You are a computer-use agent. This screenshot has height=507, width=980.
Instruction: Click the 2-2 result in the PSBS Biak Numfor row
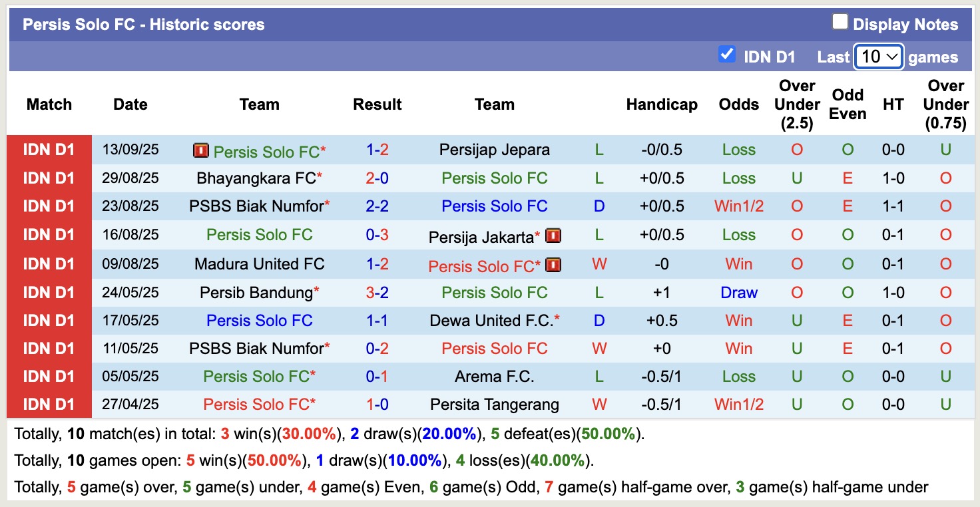click(x=377, y=206)
